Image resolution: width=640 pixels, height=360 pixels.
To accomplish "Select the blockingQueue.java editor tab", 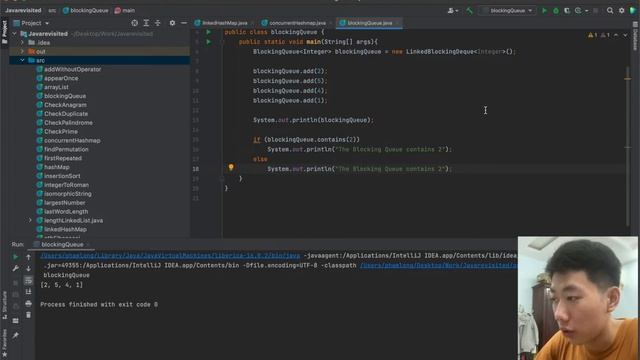I will 368,23.
